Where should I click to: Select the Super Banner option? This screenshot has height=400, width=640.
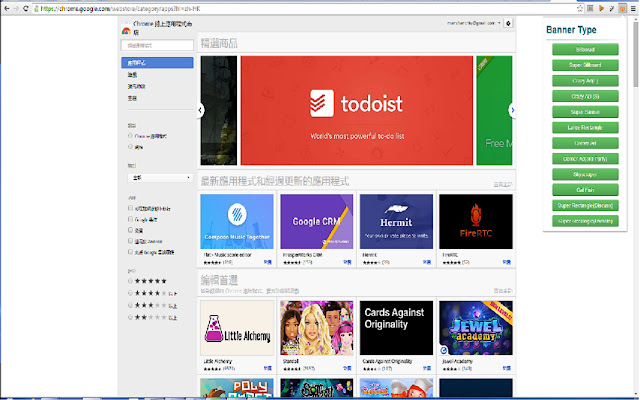point(586,110)
